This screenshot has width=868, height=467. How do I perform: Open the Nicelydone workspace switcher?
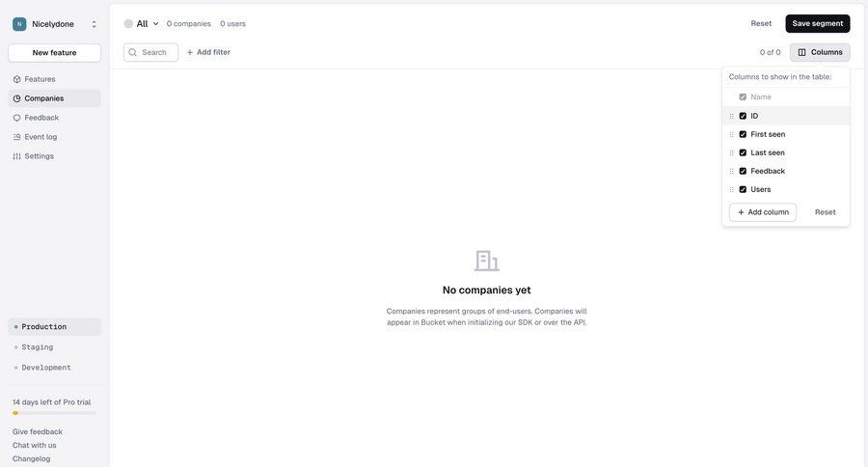(x=94, y=24)
